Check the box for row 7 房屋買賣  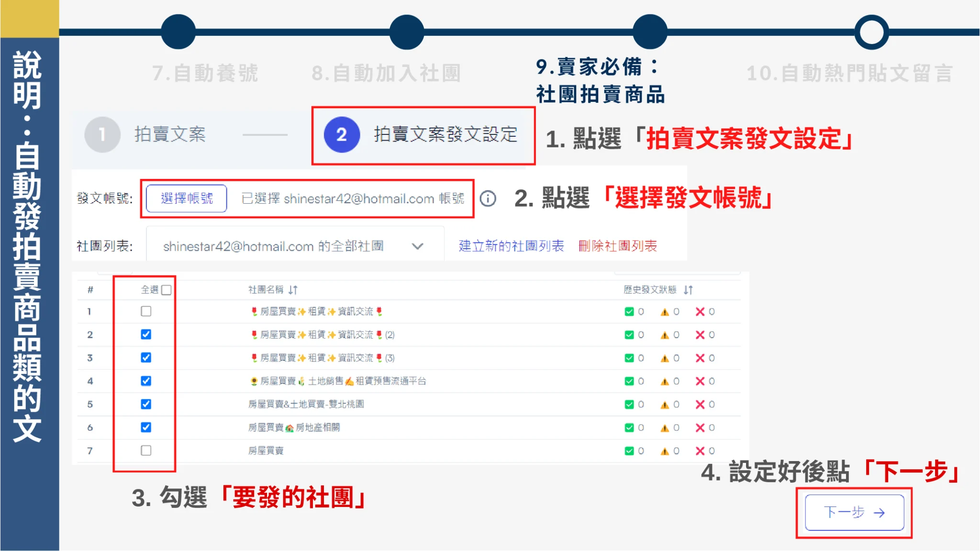click(146, 451)
